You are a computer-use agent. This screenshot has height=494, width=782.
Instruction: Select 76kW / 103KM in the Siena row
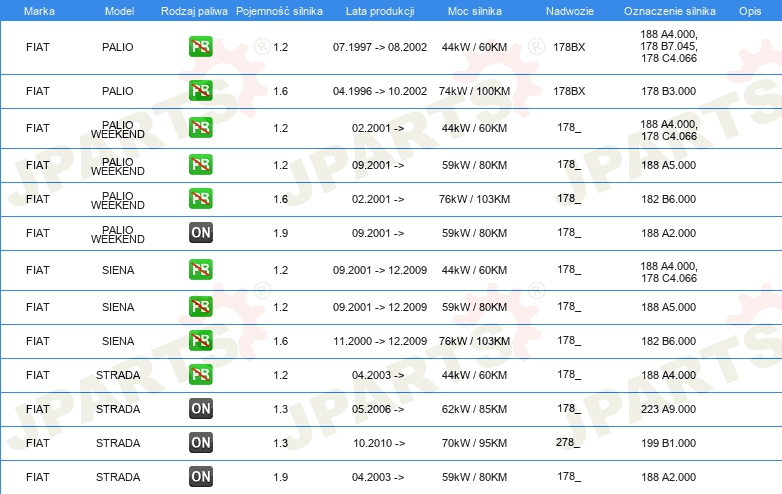pos(474,341)
